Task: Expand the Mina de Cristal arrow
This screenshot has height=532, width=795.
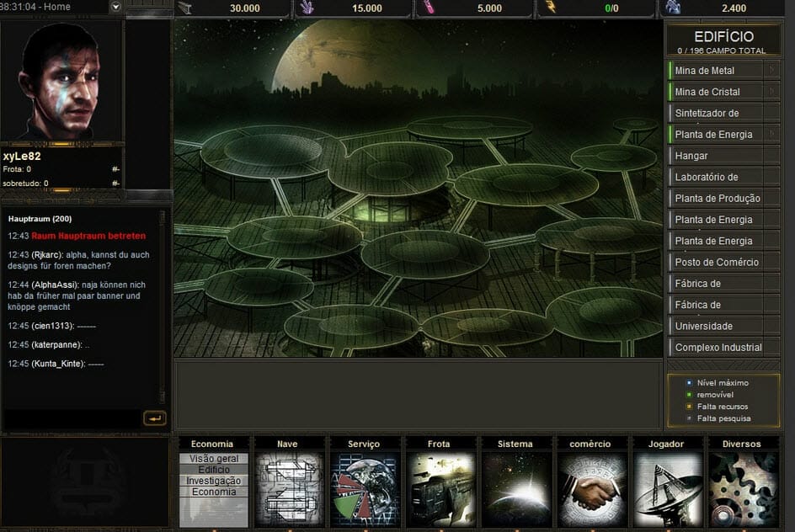Action: tap(771, 92)
